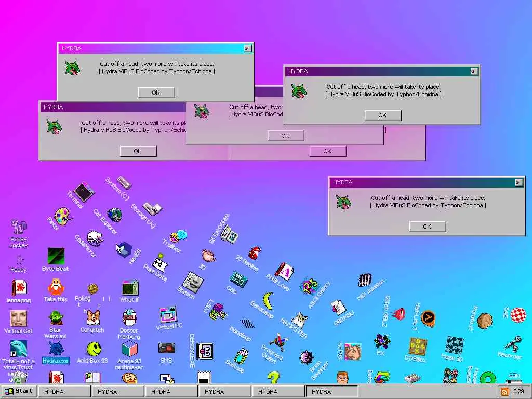Open the What If icon
The height and width of the screenshot is (399, 532).
pyautogui.click(x=130, y=288)
